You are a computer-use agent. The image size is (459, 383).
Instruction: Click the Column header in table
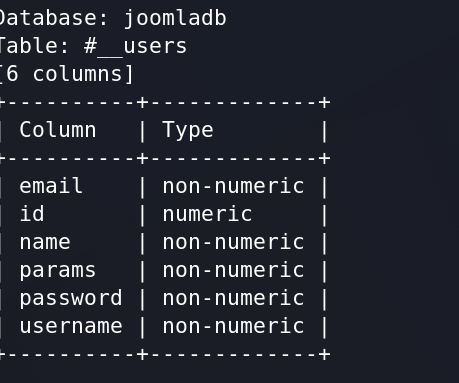(58, 130)
